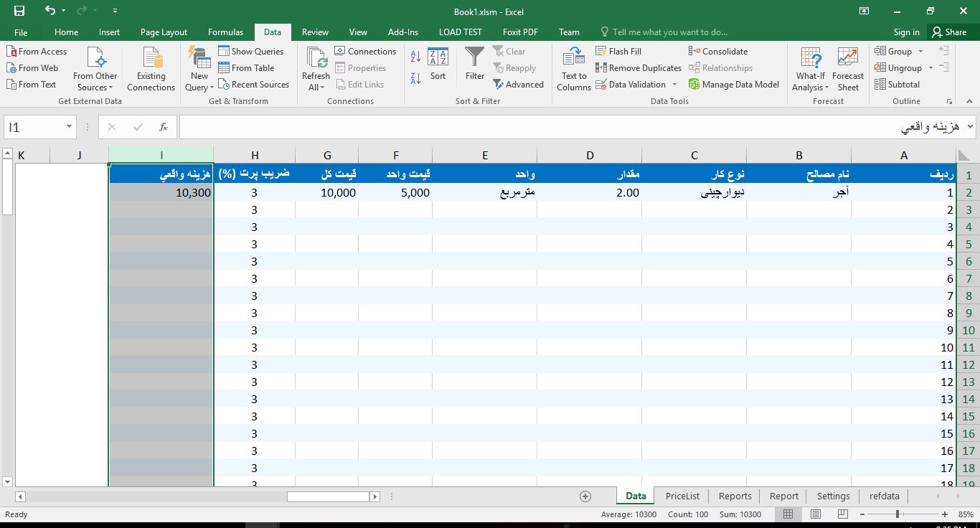Click the horizontal scrollbar thumb
The width and height of the screenshot is (980, 528).
pyautogui.click(x=328, y=496)
